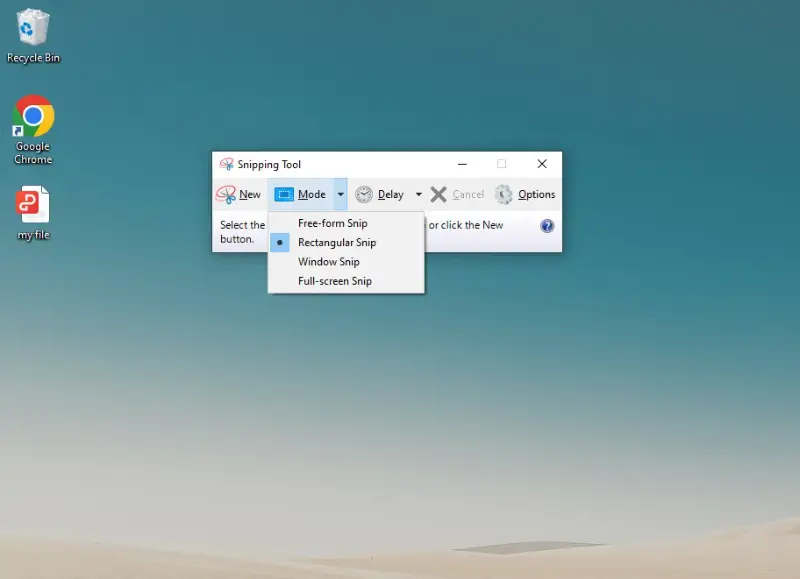The image size is (800, 579).
Task: Expand the Delay dropdown arrow
Action: click(418, 195)
